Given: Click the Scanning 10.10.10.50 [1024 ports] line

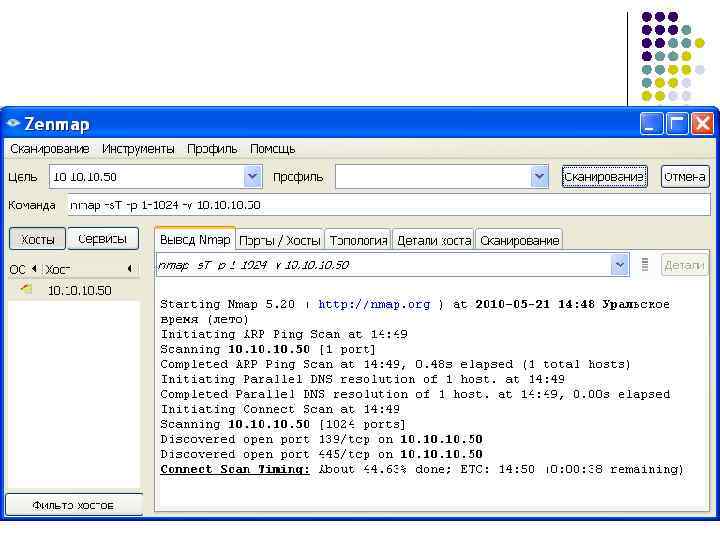Looking at the screenshot, I should (283, 424).
